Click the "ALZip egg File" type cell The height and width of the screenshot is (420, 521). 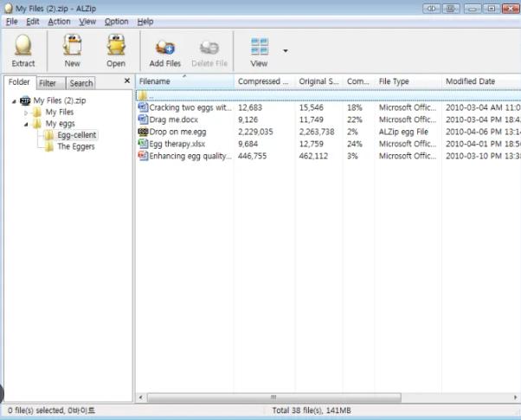403,132
